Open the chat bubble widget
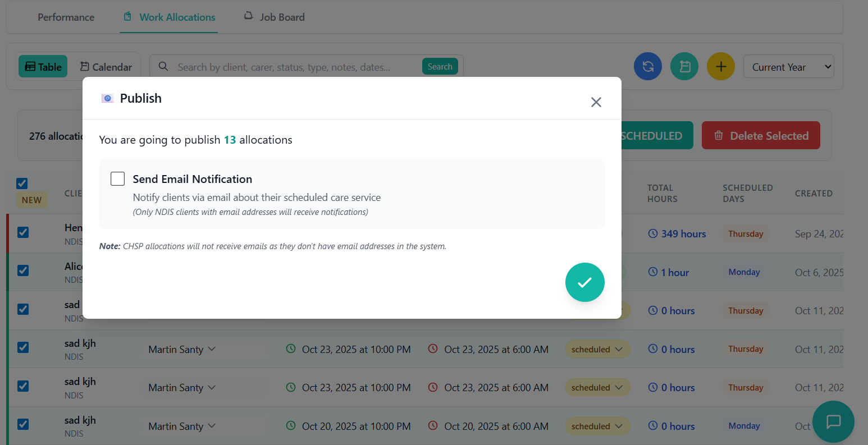 833,421
